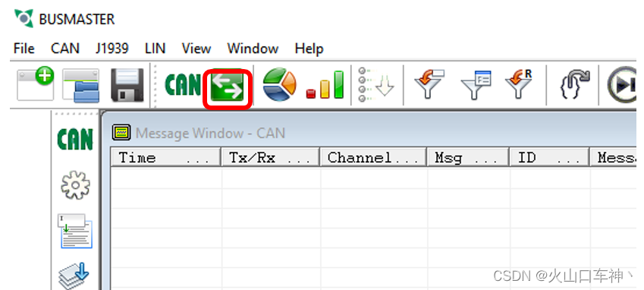Click the stacked layers with blue arrow icon
Screen dimensions: 644x290
[74, 276]
